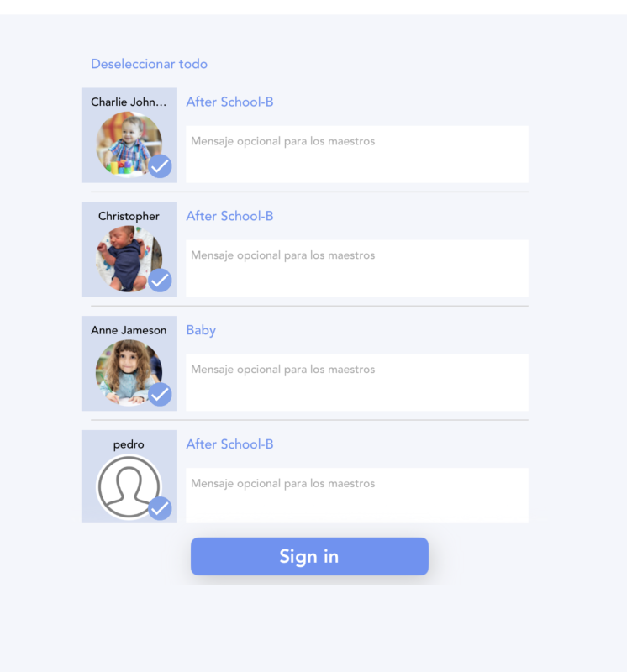Click Charlie John's toddler profile photo
The image size is (627, 672).
(x=129, y=144)
